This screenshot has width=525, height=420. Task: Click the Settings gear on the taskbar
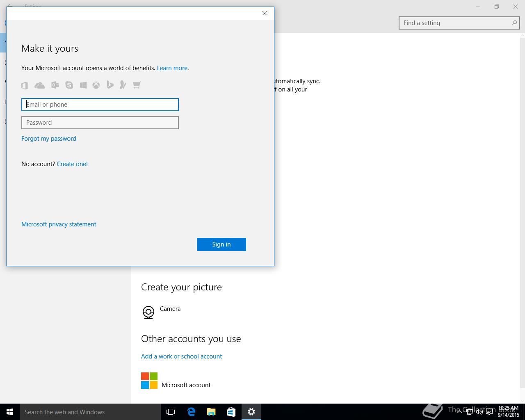(x=251, y=412)
